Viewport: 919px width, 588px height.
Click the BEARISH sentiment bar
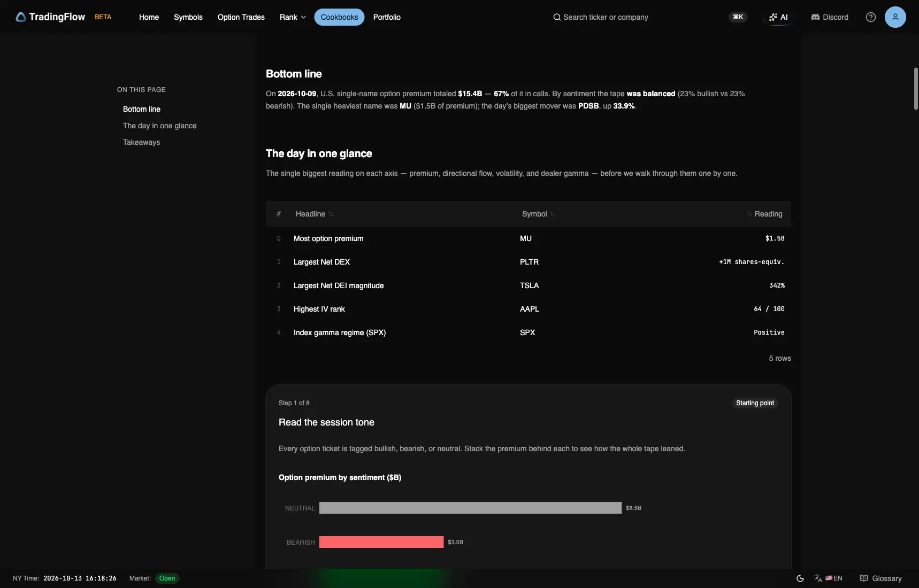pos(381,542)
